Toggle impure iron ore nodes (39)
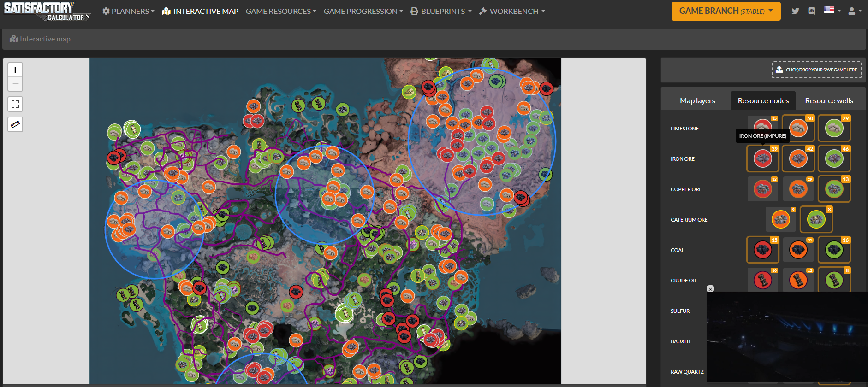 (x=763, y=158)
